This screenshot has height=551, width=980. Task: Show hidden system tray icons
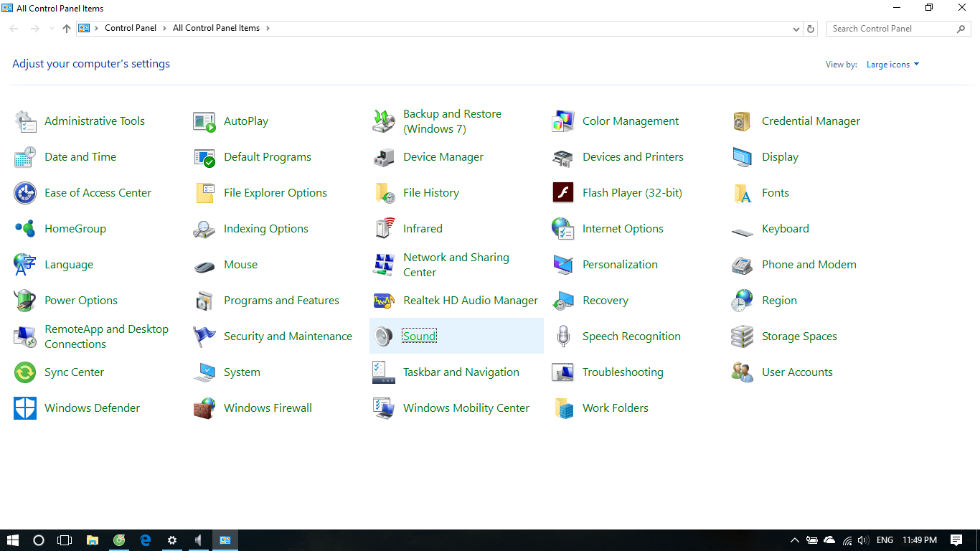click(x=794, y=540)
